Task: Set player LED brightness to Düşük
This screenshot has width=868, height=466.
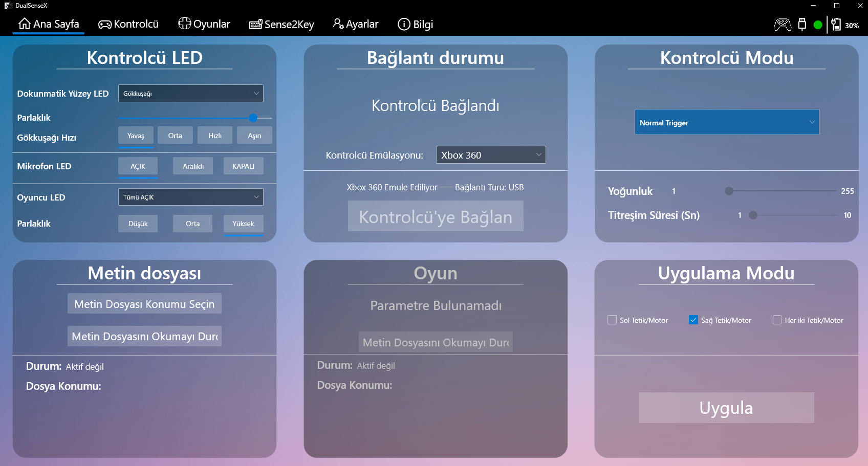Action: coord(138,224)
